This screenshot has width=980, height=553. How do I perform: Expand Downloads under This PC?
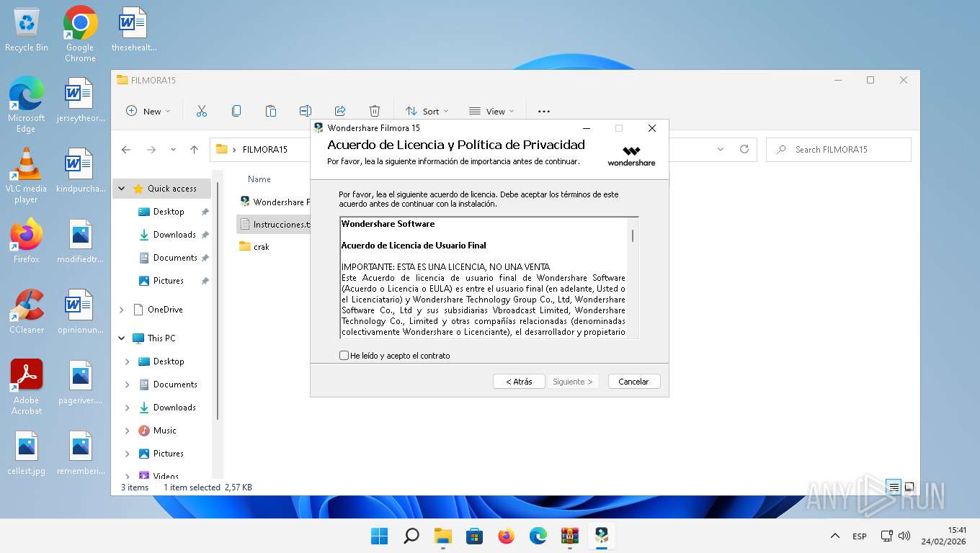128,408
